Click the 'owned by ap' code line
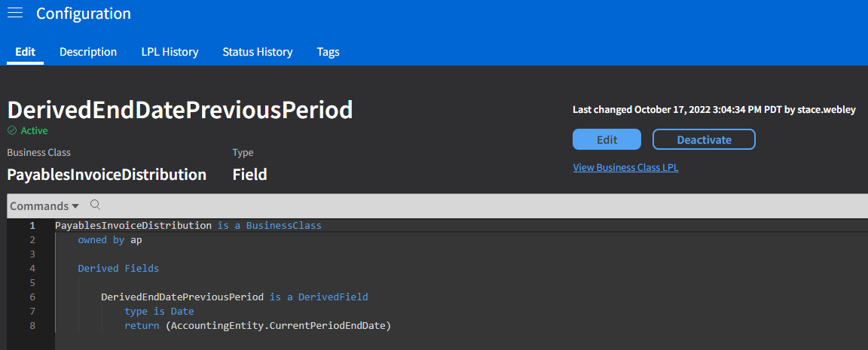The height and width of the screenshot is (350, 868). pyautogui.click(x=109, y=239)
